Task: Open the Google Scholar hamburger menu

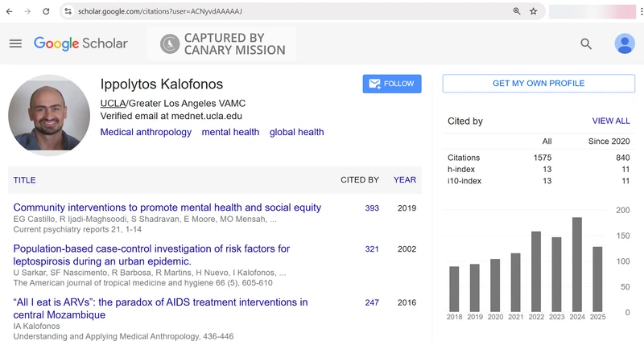Action: tap(15, 43)
